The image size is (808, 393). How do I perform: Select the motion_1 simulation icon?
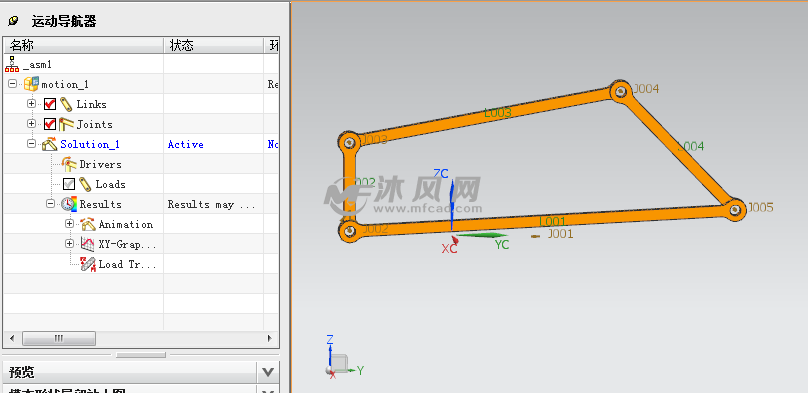(31, 84)
